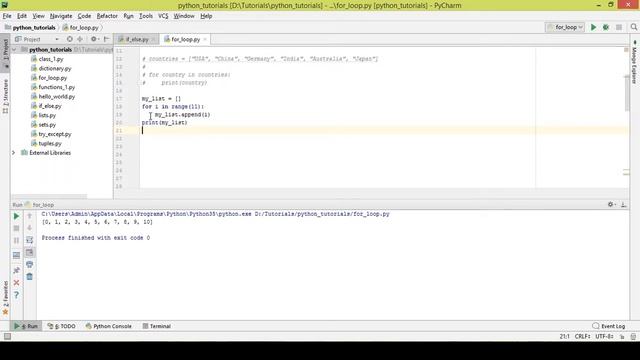Expand External Libraries node
The image size is (640, 360).
13,153
